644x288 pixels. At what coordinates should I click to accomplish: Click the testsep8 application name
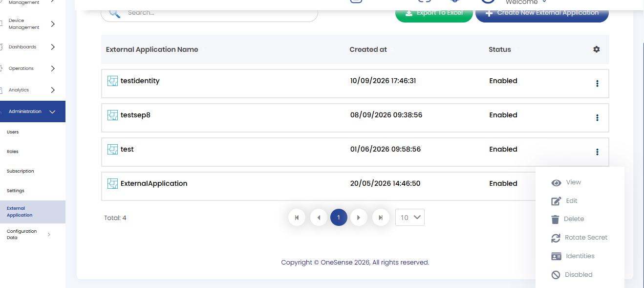point(135,115)
